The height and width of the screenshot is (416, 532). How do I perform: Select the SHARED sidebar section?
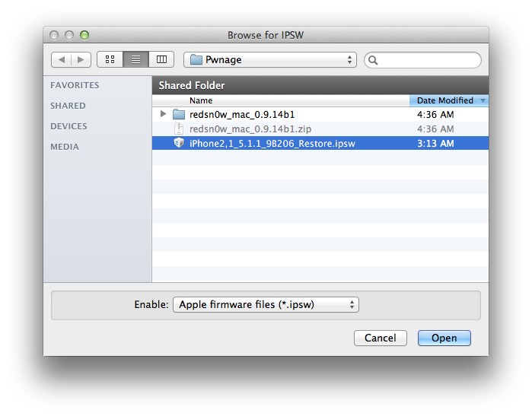coord(68,106)
